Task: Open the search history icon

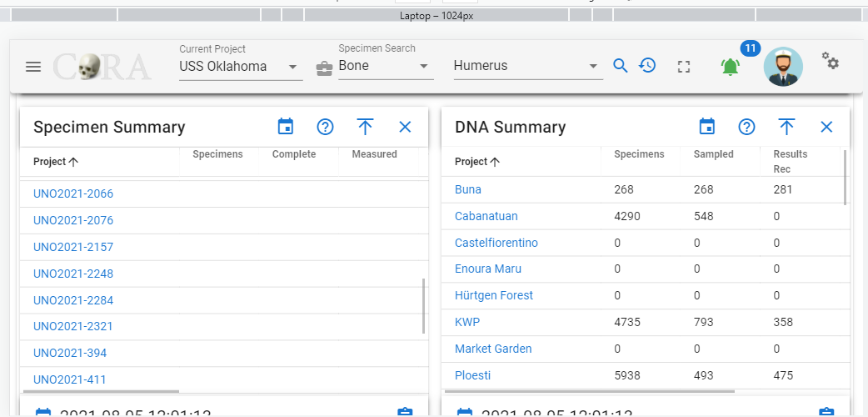Action: pyautogui.click(x=647, y=65)
